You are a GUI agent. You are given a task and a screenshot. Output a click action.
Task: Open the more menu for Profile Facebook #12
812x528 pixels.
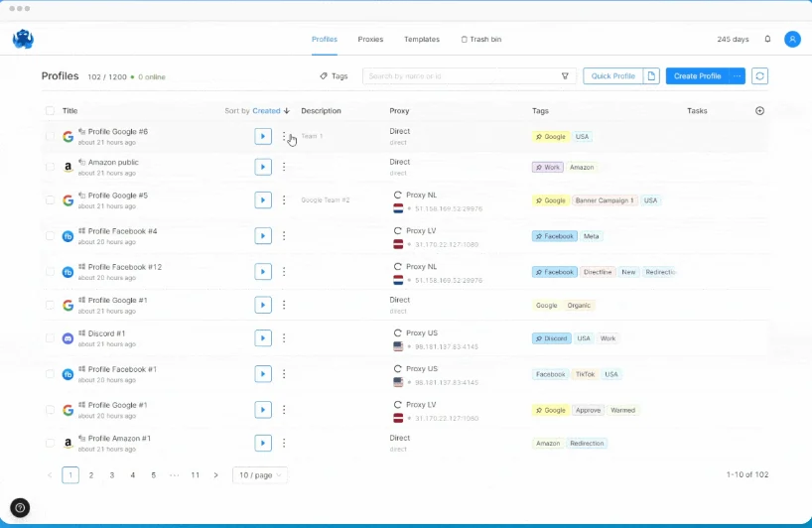pos(284,271)
